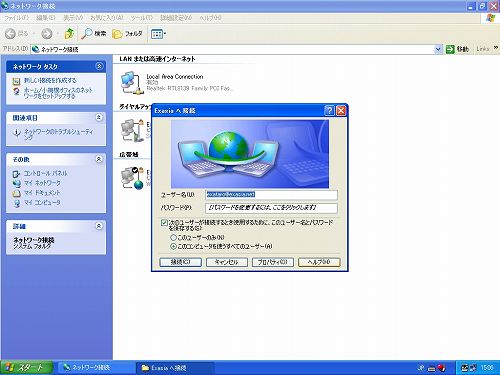Click the troubleshooter info icon
The height and width of the screenshot is (375, 500).
16,133
